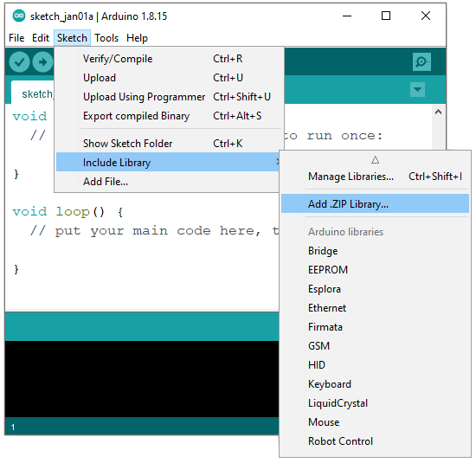Close the Arduino window
Viewport: 476px width, 463px height.
[x=426, y=16]
